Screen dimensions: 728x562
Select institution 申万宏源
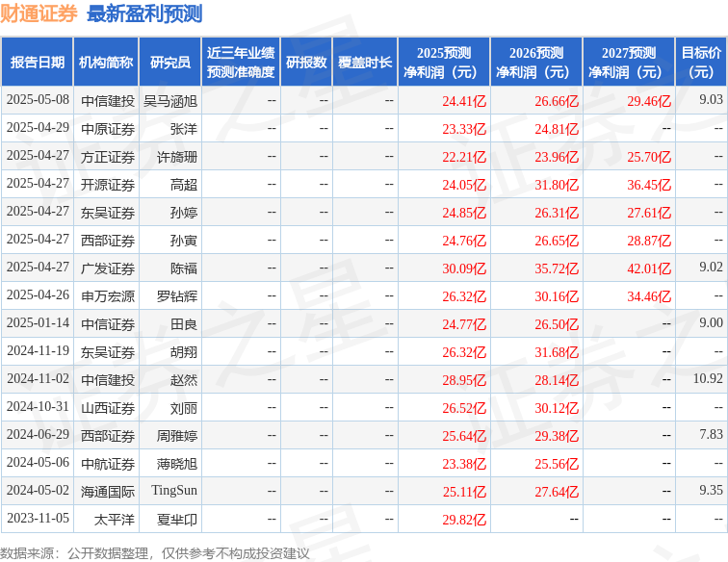pyautogui.click(x=108, y=296)
